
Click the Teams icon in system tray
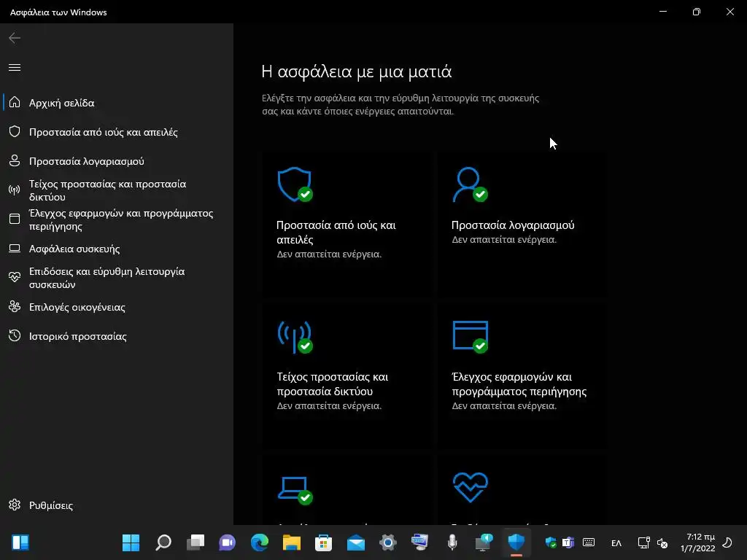click(568, 542)
